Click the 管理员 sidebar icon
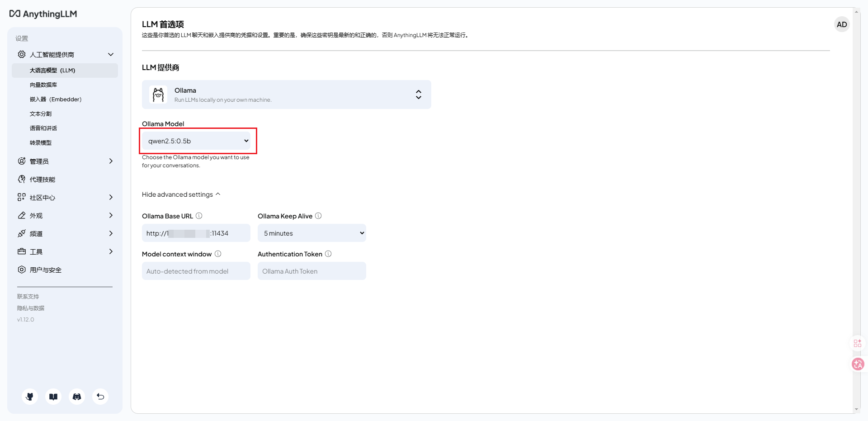 pyautogui.click(x=22, y=161)
